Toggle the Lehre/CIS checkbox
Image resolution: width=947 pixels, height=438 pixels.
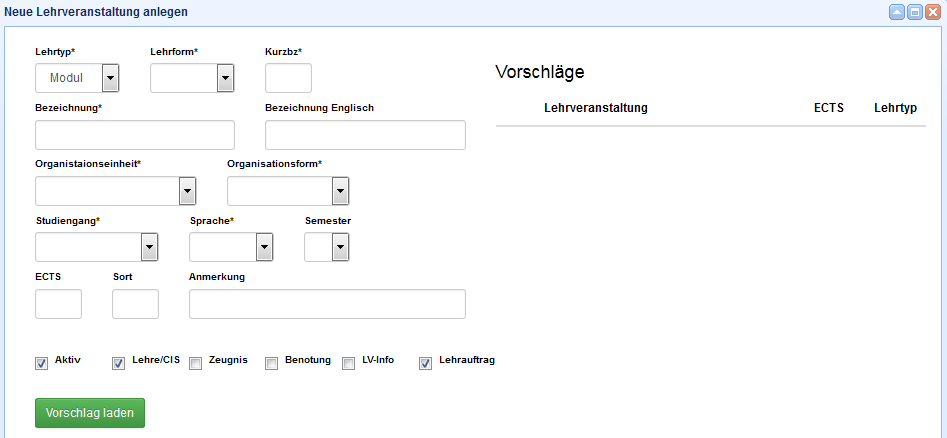coord(118,363)
